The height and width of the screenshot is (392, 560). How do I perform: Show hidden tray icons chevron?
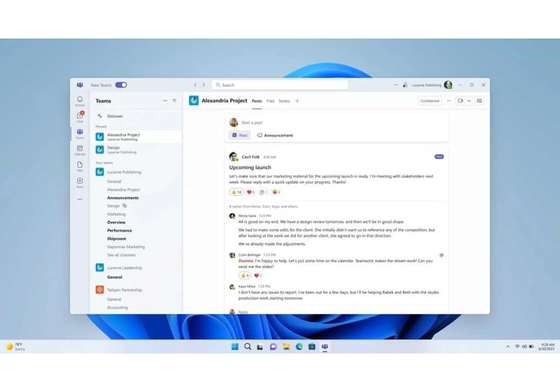point(508,346)
